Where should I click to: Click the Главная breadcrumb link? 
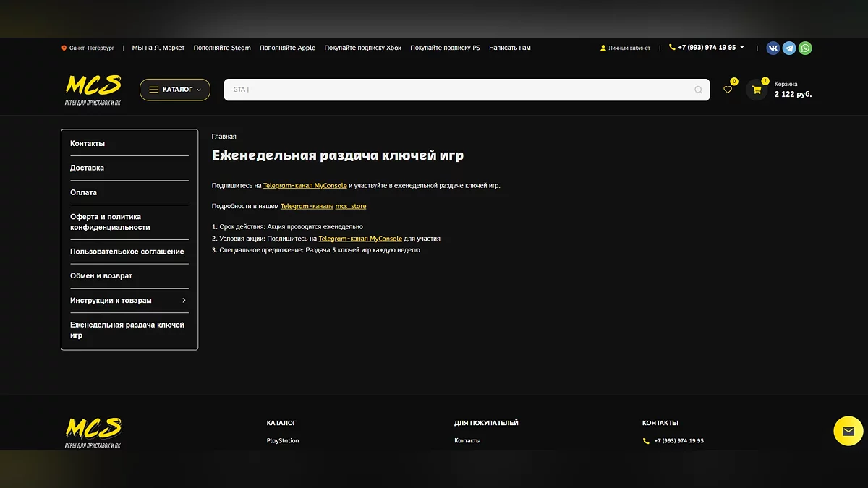224,137
